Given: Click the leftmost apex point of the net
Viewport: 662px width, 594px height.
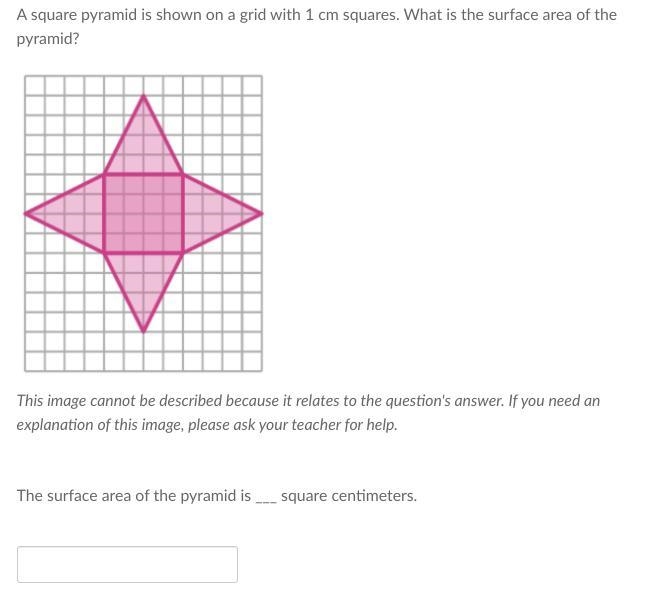Looking at the screenshot, I should tap(26, 214).
